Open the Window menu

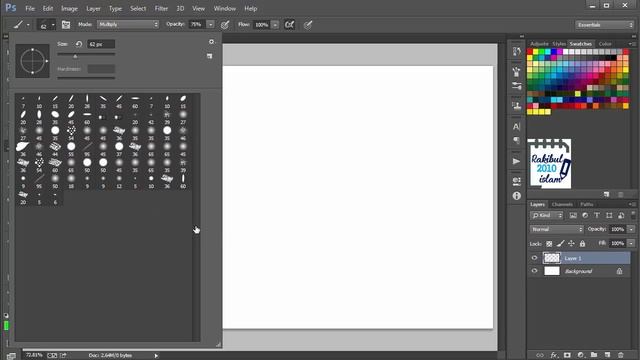224,8
